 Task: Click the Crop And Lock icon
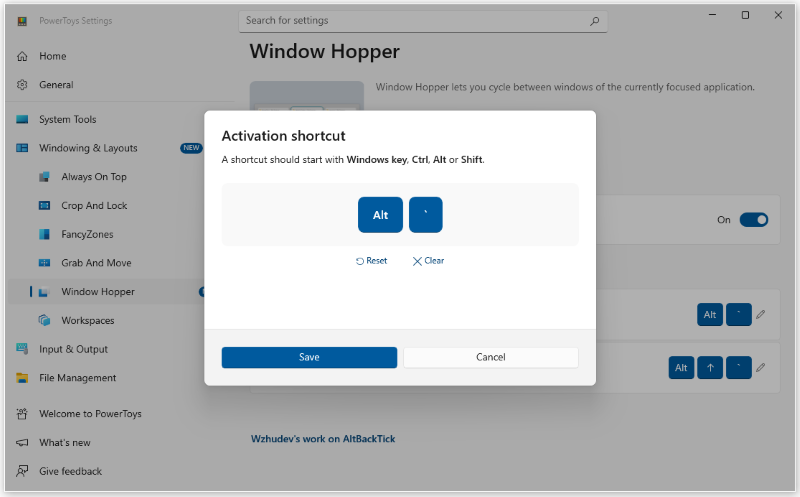[44, 206]
